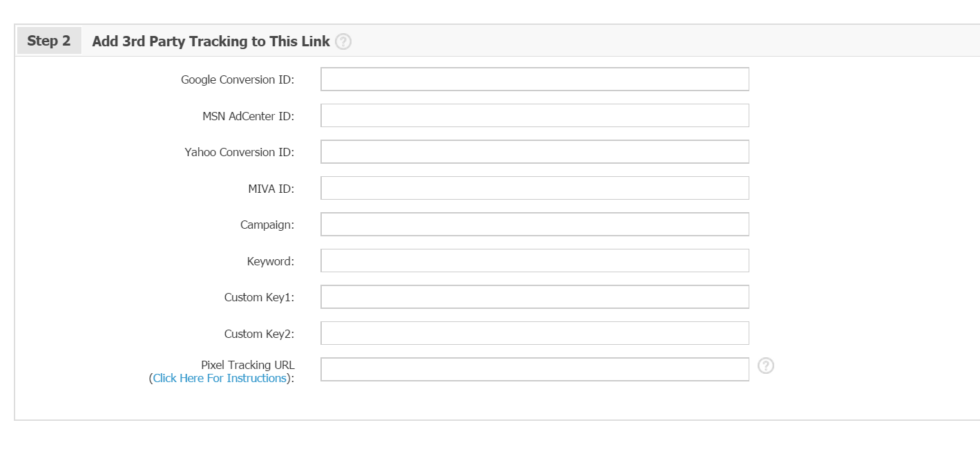The height and width of the screenshot is (454, 980).
Task: Focus the Pixel Tracking URL input field
Action: [x=535, y=370]
